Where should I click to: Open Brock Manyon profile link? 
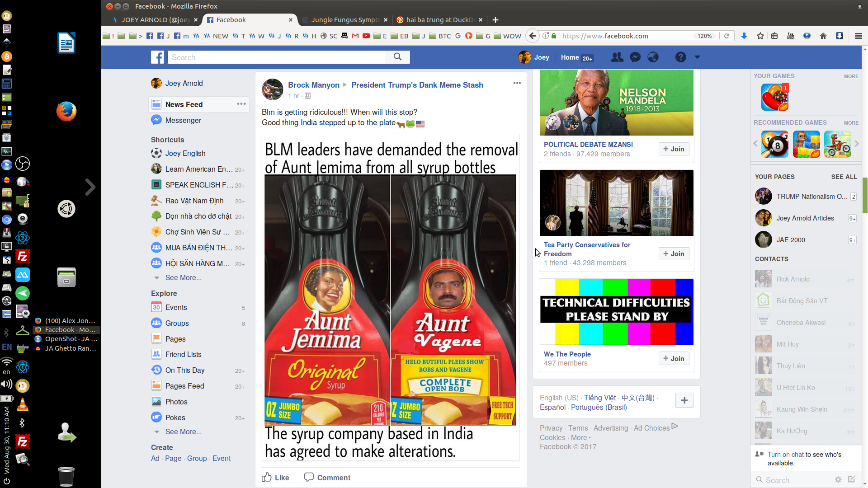point(313,85)
